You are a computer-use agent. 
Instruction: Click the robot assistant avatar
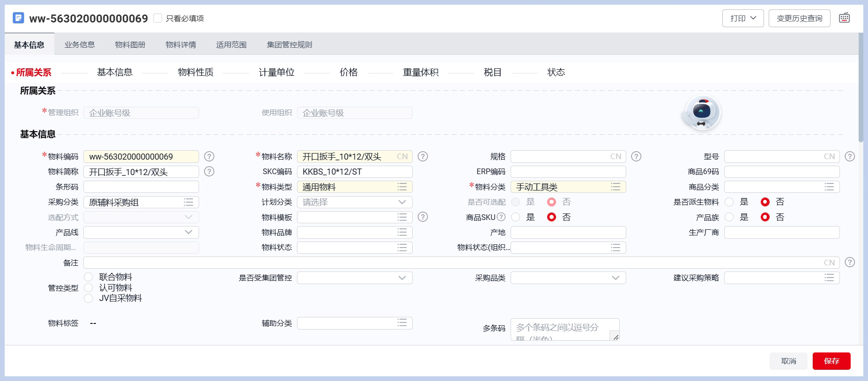point(701,113)
